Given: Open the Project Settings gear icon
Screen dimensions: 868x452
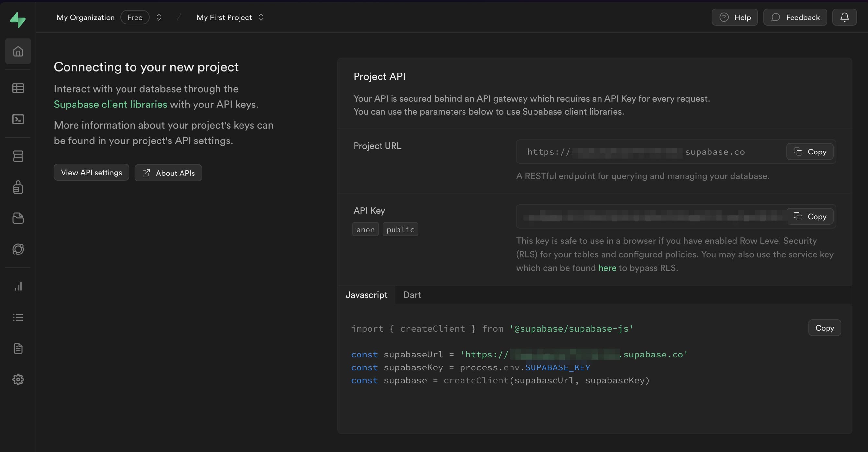Looking at the screenshot, I should 18,379.
